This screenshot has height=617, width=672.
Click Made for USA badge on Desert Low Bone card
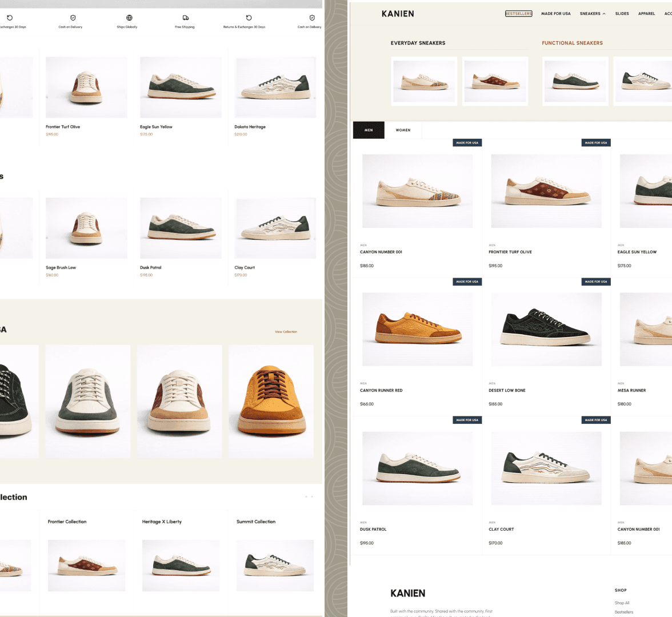[x=595, y=282]
